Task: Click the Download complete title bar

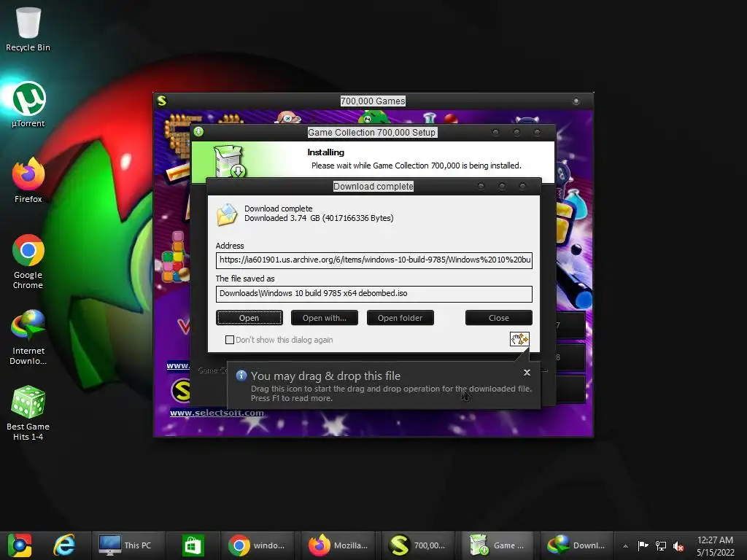Action: [x=373, y=186]
